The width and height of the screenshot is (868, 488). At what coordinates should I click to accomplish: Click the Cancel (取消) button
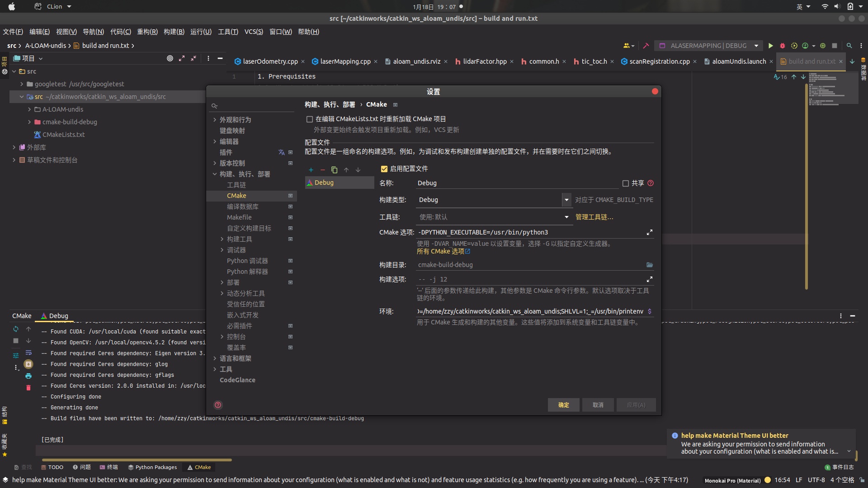(x=598, y=405)
